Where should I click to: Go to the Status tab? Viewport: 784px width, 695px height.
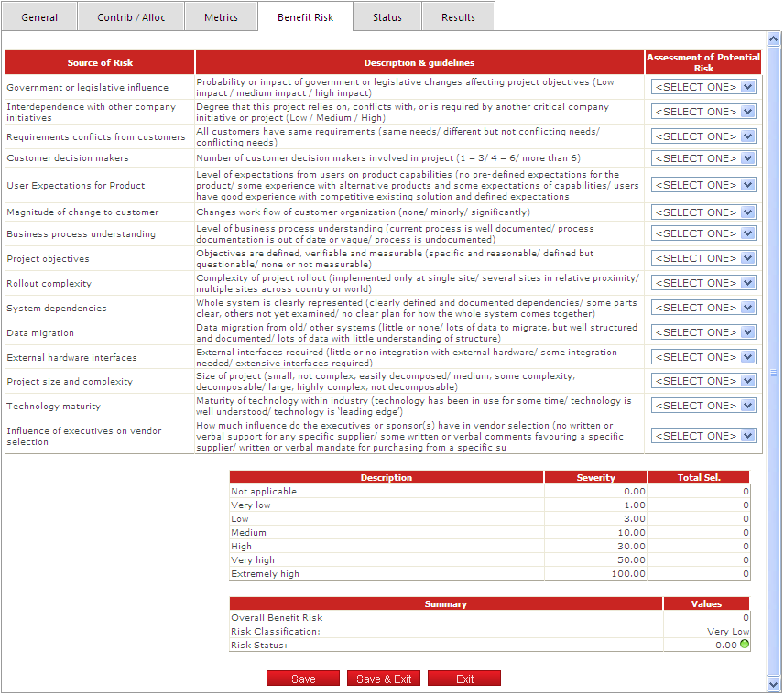(x=387, y=17)
